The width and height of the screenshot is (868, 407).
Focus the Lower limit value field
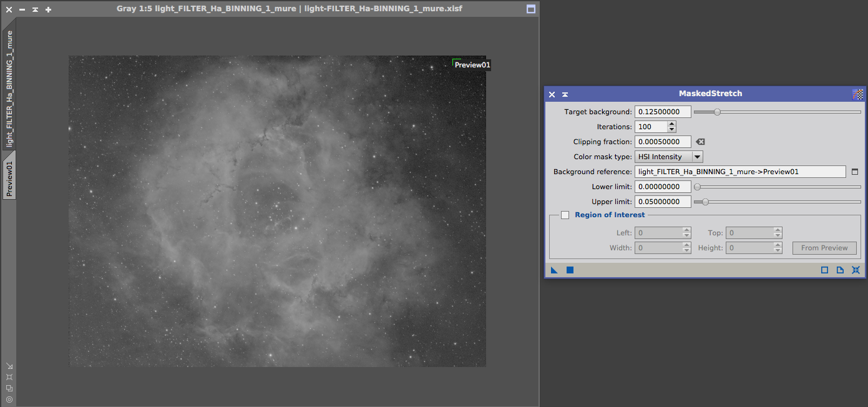[663, 187]
